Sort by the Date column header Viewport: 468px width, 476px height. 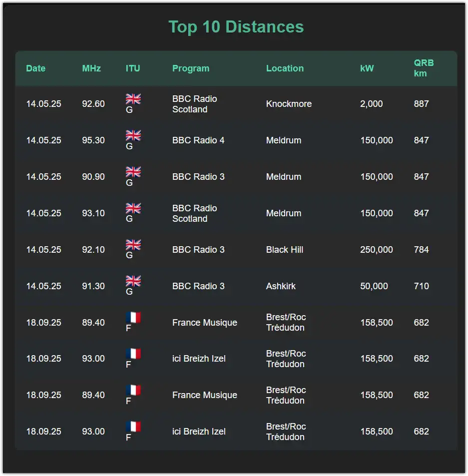pyautogui.click(x=35, y=68)
